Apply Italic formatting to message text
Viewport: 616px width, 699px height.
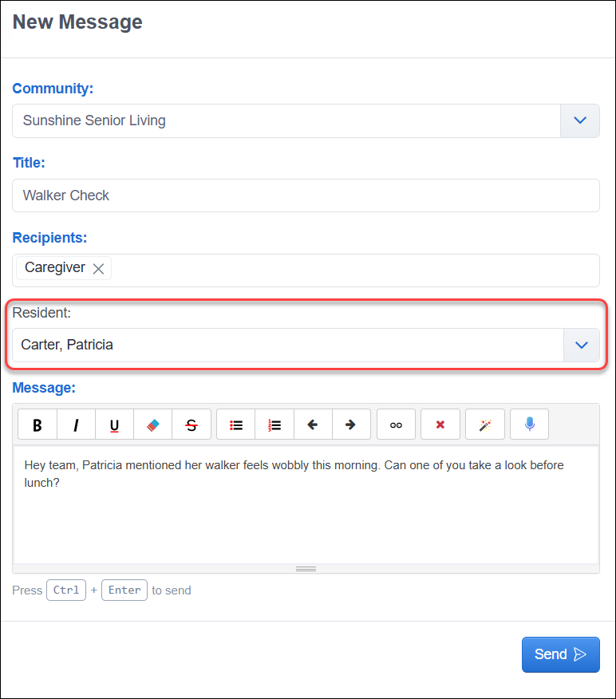tap(76, 425)
